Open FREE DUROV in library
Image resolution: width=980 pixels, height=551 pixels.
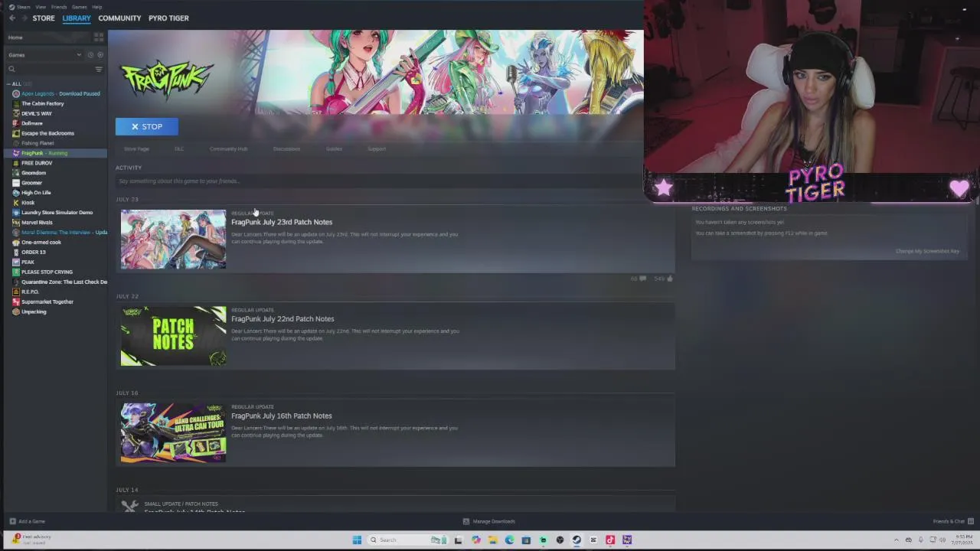36,163
